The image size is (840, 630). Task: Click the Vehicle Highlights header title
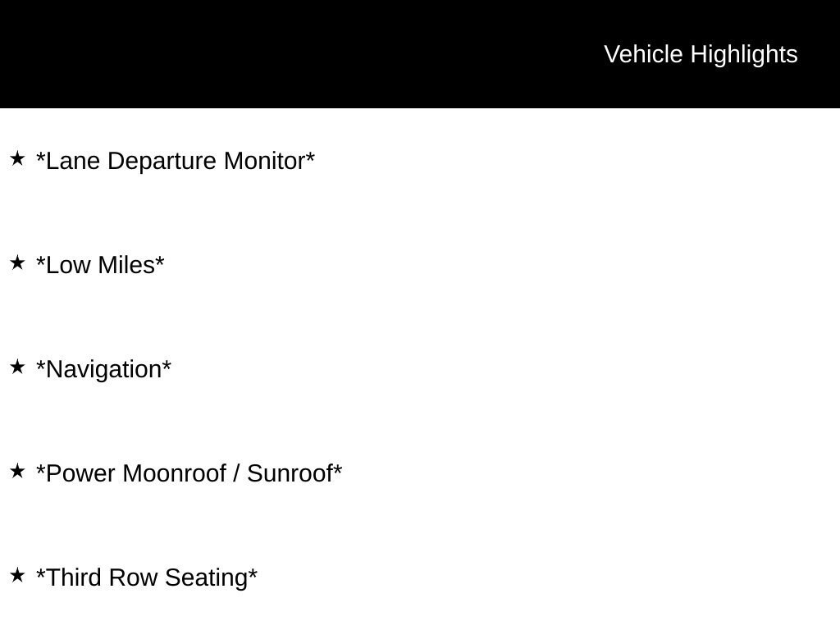701,55
